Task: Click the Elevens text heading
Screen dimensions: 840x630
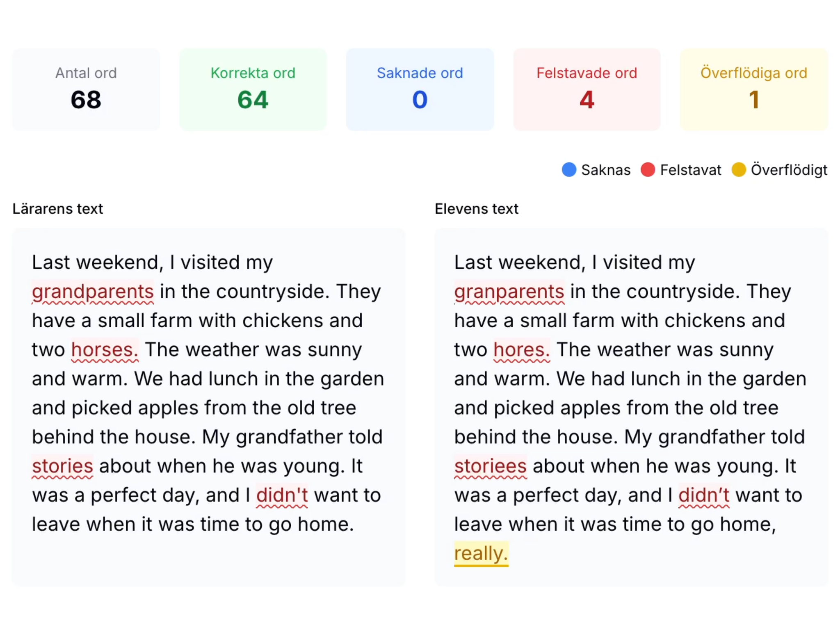Action: click(476, 209)
